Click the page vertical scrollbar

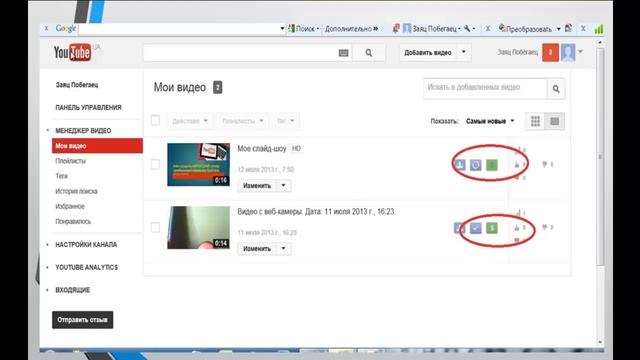[600, 157]
